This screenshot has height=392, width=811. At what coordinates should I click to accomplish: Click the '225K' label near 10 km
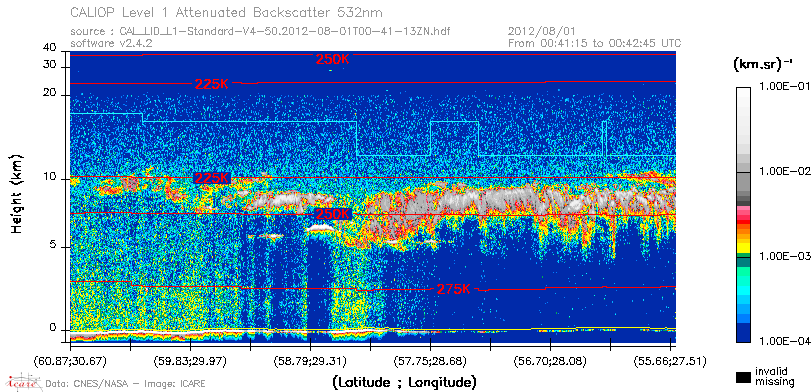[x=212, y=178]
